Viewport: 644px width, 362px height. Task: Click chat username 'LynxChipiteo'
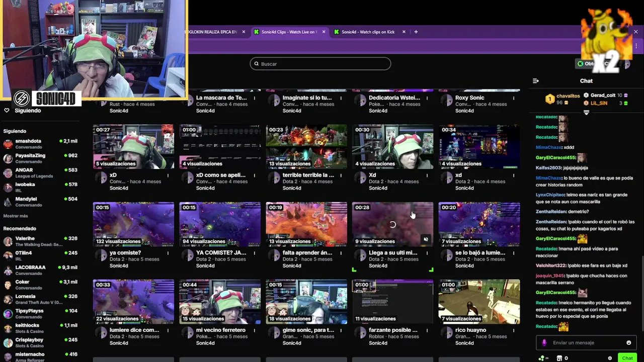(550, 195)
